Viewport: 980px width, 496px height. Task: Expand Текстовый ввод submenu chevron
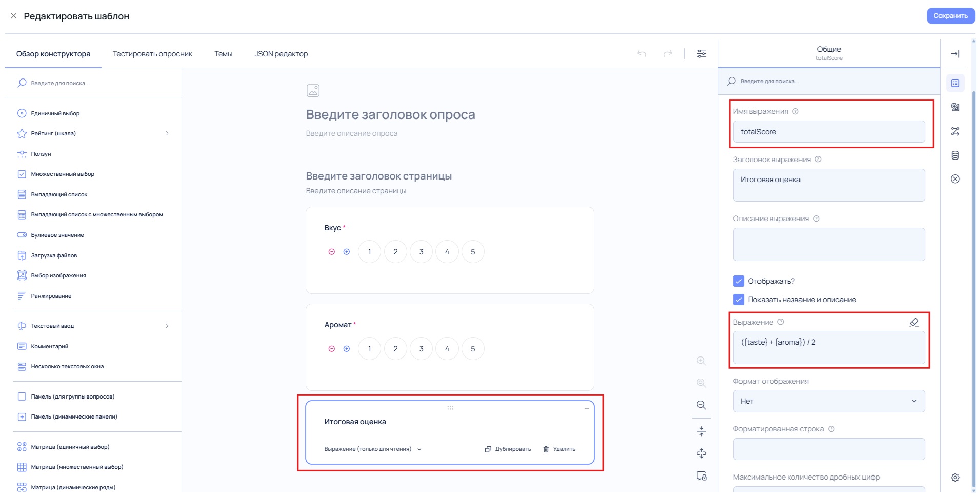167,326
